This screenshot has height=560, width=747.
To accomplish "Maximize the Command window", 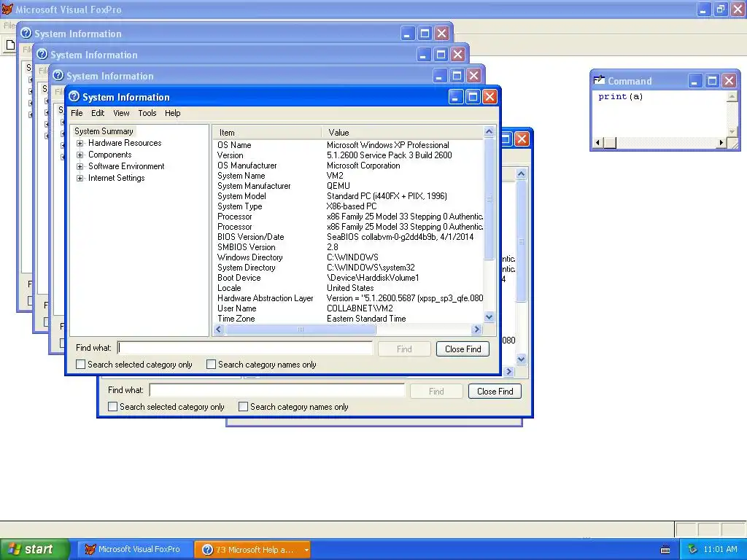I will pos(712,81).
